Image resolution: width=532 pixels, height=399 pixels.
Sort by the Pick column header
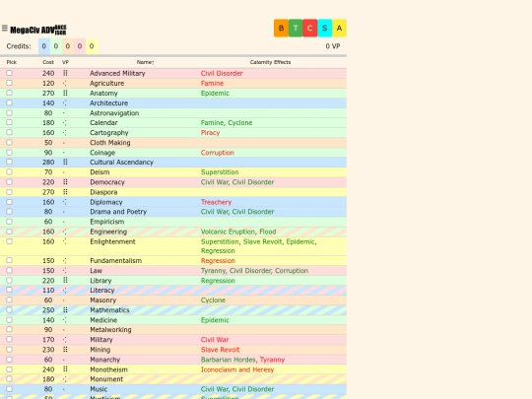[x=12, y=62]
